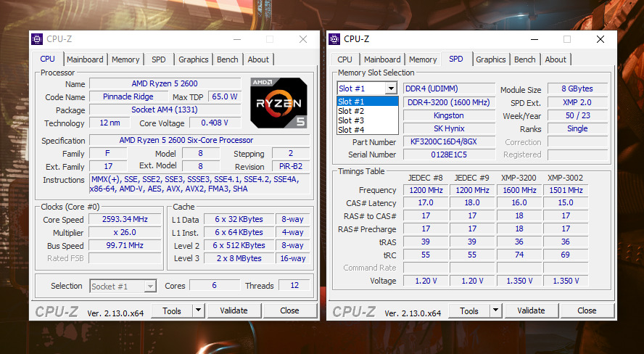Open Graphics tab in left window
Screen dimensions: 644x354
[194, 59]
